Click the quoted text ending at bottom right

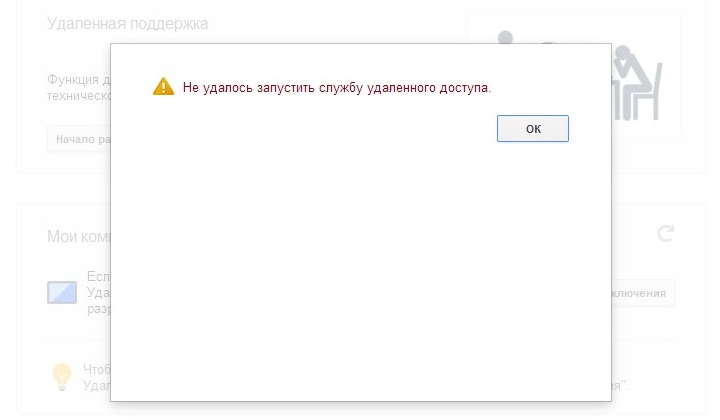tap(620, 384)
